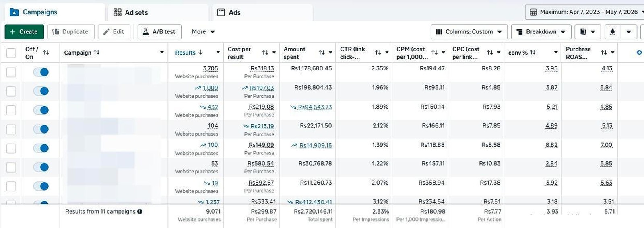Screen dimensions: 644x228
Task: Select the checkbox for the 1,009 results row
Action: [11, 91]
